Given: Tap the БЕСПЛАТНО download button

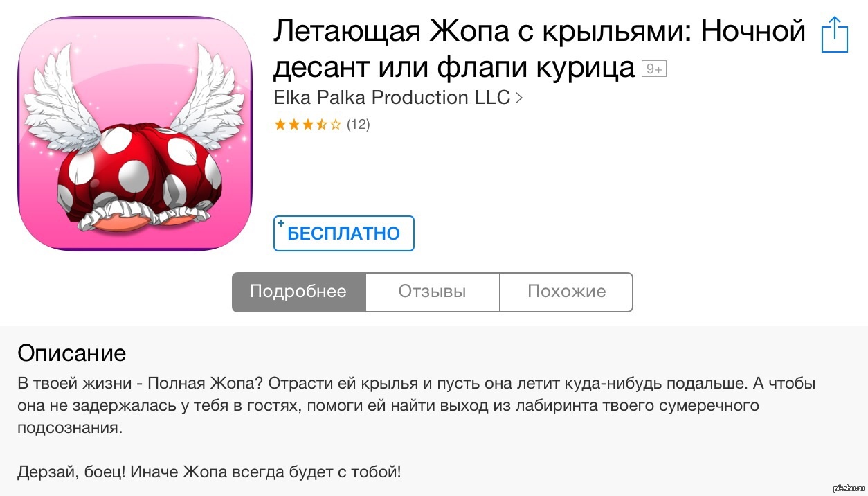Looking at the screenshot, I should [344, 233].
